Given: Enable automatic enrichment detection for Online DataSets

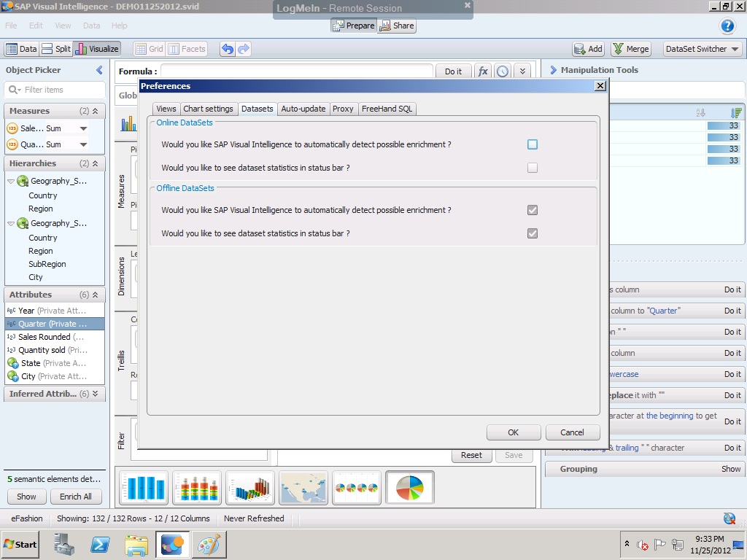Looking at the screenshot, I should 532,144.
